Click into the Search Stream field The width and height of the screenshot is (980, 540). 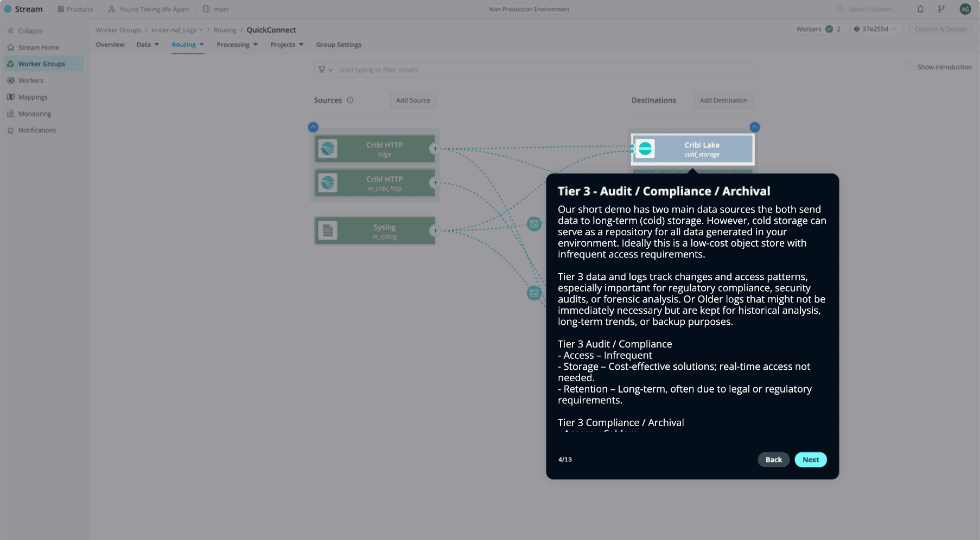click(871, 9)
